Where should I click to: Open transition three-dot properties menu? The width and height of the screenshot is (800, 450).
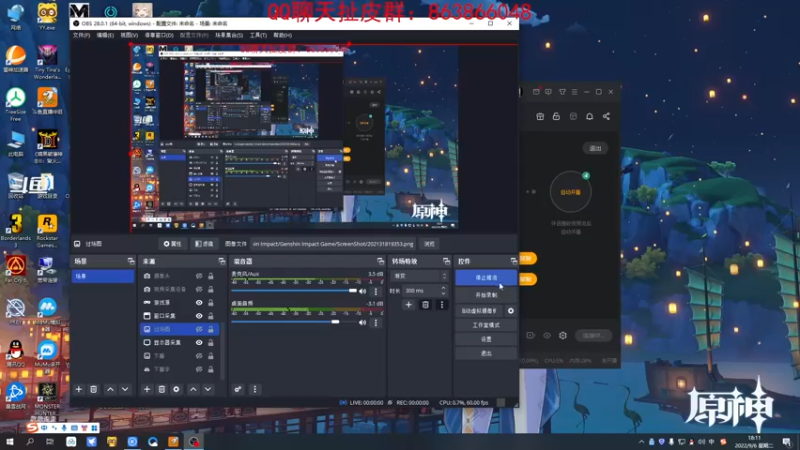pos(442,305)
